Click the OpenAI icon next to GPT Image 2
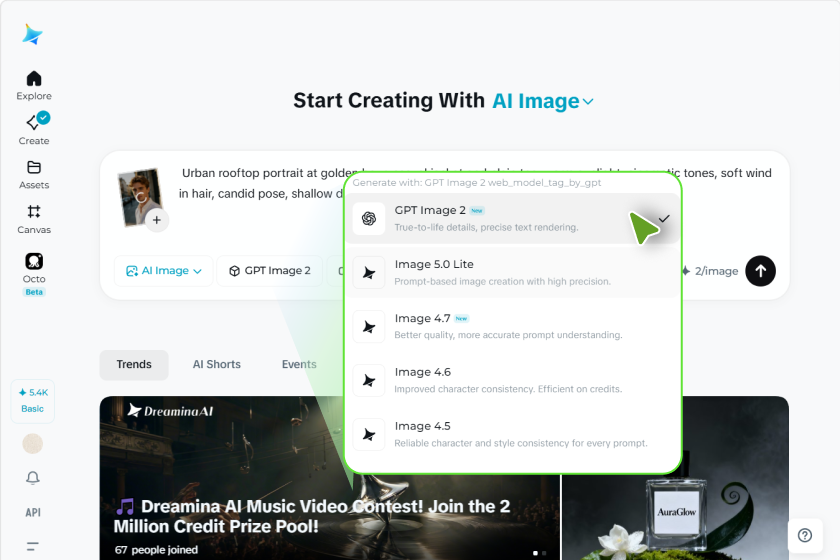The width and height of the screenshot is (840, 560). point(369,219)
